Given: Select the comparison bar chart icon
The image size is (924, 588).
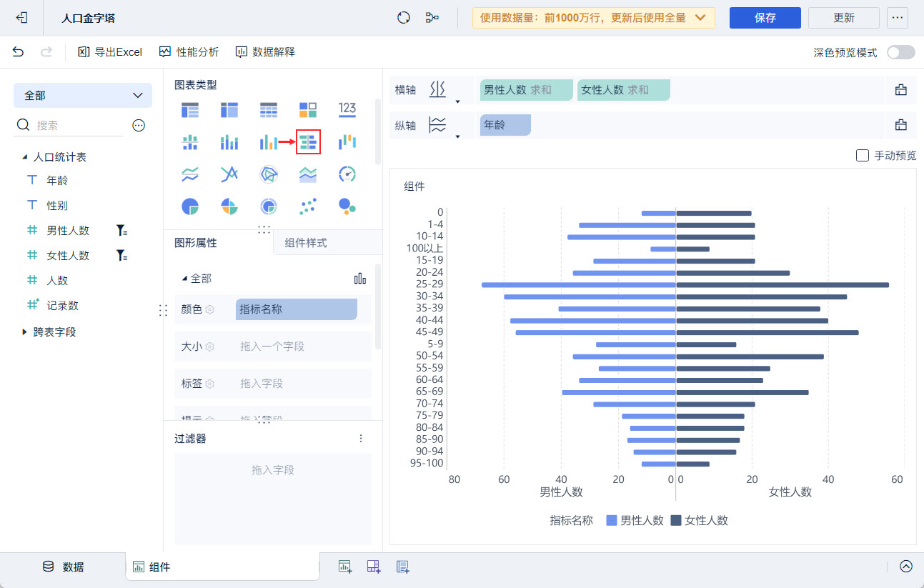Looking at the screenshot, I should (308, 142).
